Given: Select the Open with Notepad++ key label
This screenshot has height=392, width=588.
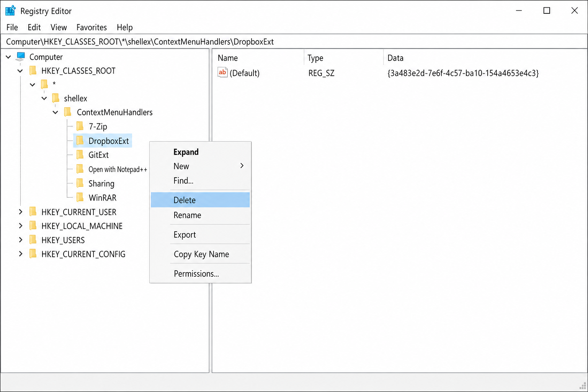Looking at the screenshot, I should click(118, 169).
